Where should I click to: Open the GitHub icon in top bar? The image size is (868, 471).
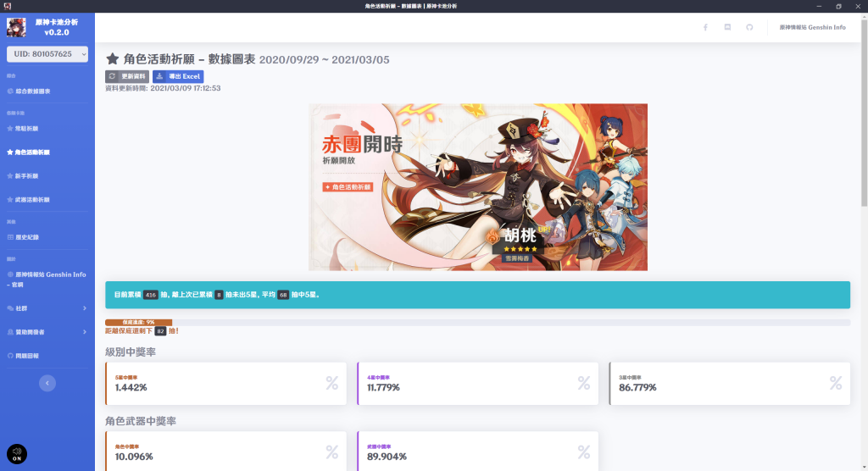pyautogui.click(x=749, y=27)
